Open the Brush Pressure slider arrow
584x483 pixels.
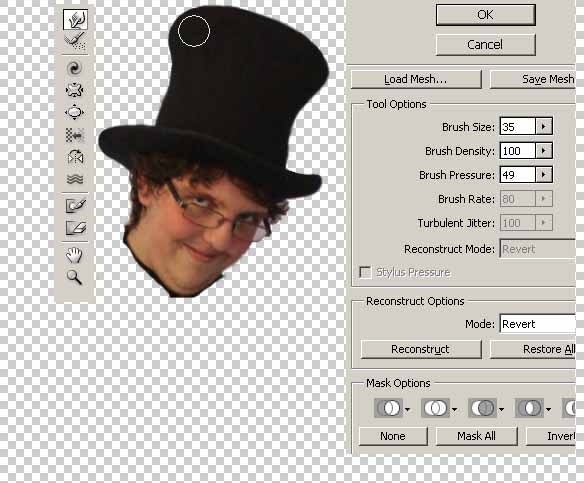544,175
